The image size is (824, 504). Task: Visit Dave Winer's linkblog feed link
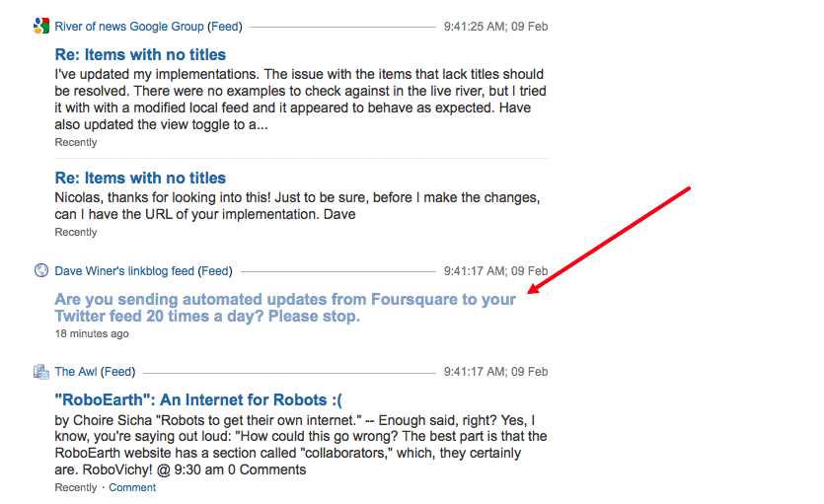click(x=124, y=270)
